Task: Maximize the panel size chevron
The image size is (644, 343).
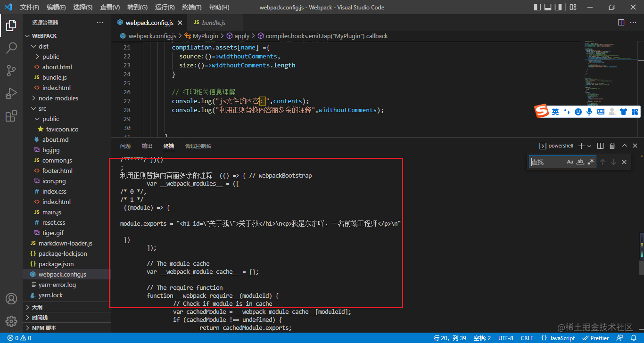Action: (625, 146)
